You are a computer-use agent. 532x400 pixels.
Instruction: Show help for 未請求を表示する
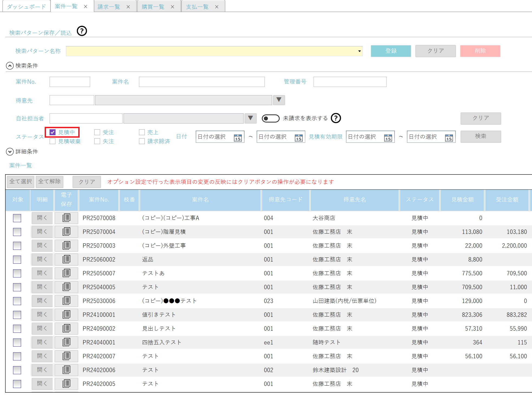336,118
